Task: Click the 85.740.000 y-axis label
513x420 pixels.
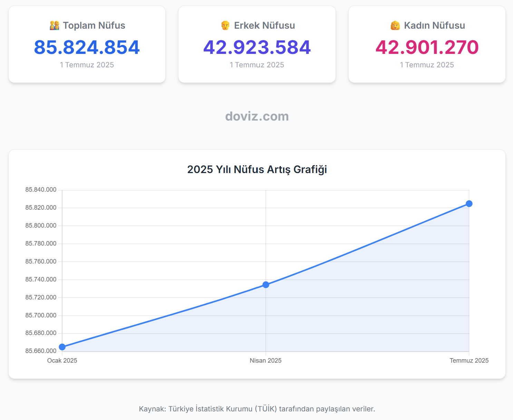Action: coord(41,279)
